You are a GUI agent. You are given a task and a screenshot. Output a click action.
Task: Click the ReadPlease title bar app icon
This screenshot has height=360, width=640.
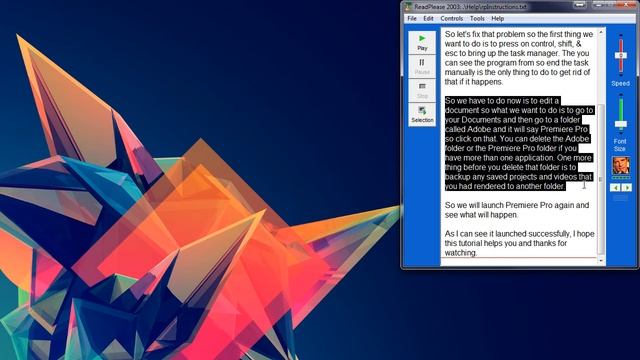pyautogui.click(x=408, y=6)
